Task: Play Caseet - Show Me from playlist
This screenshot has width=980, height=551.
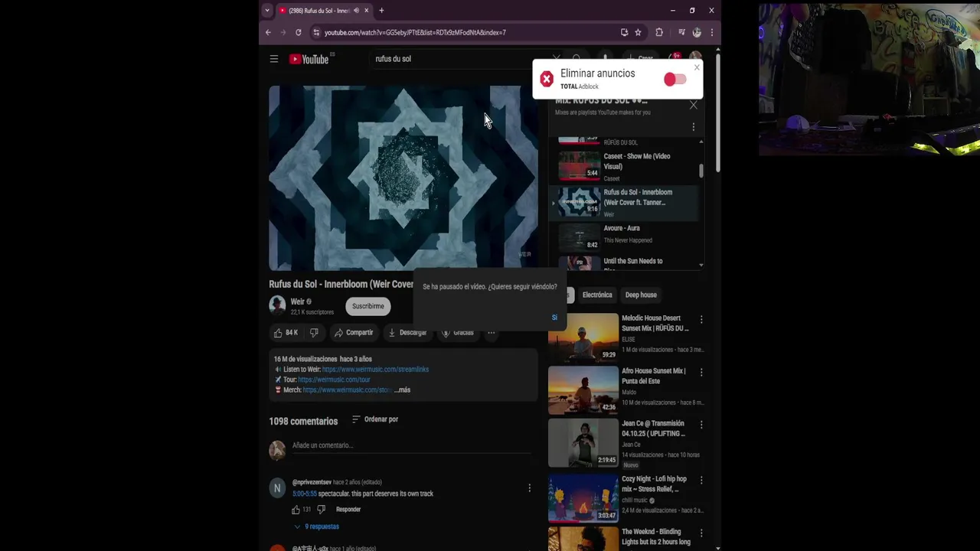Action: click(x=627, y=166)
